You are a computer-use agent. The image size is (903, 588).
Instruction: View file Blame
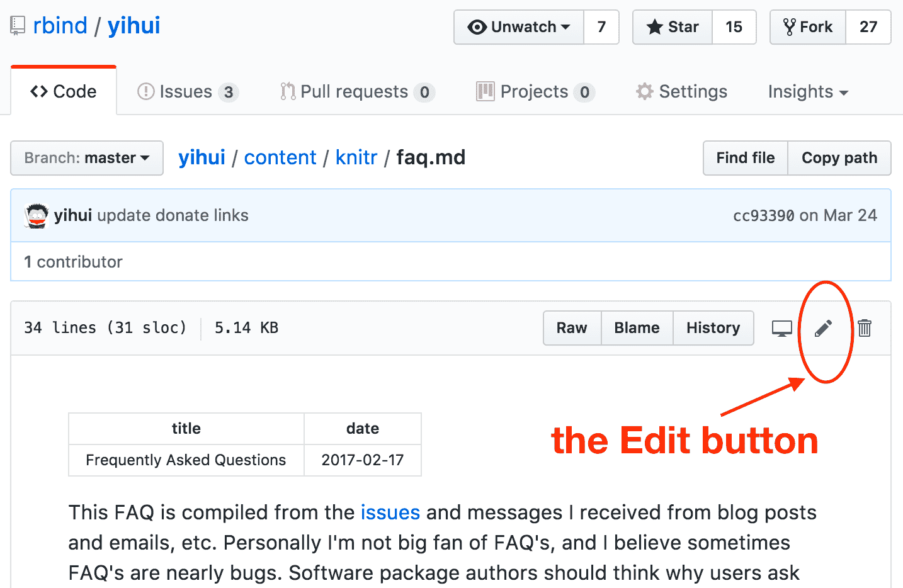[637, 328]
